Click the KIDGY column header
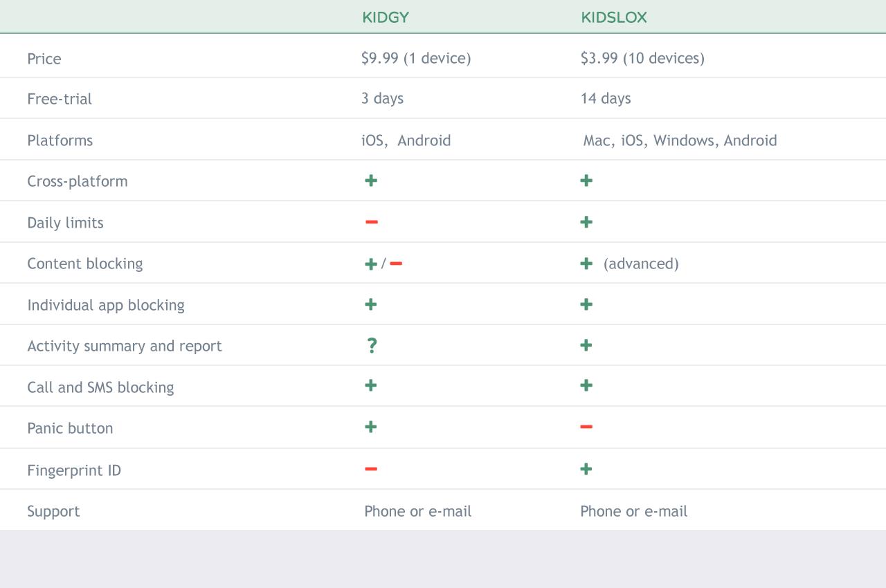Screen dimensions: 886x588 point(386,17)
